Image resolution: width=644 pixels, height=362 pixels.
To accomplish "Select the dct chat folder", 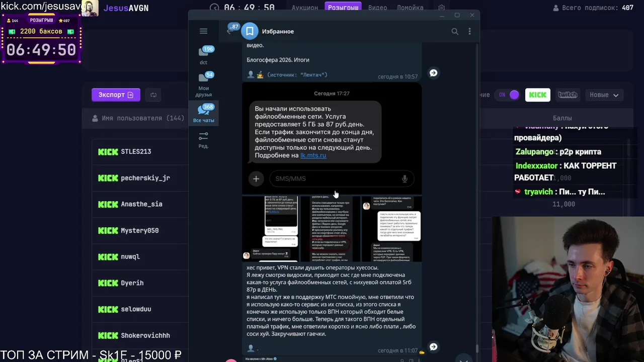I will pyautogui.click(x=203, y=55).
